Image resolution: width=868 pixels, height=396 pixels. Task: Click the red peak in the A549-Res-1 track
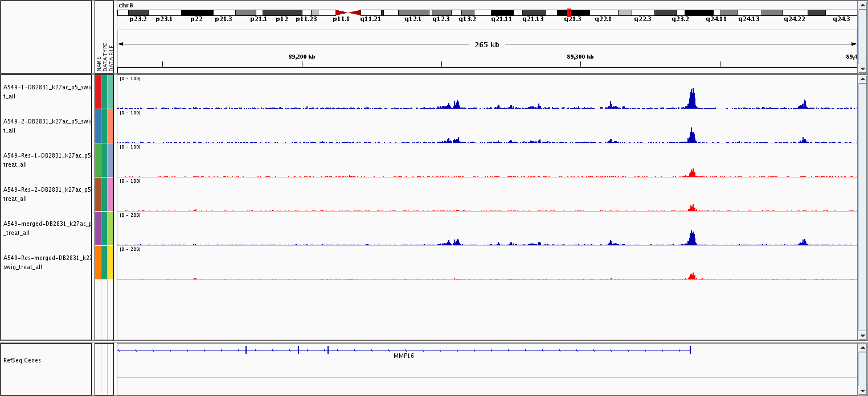point(692,173)
